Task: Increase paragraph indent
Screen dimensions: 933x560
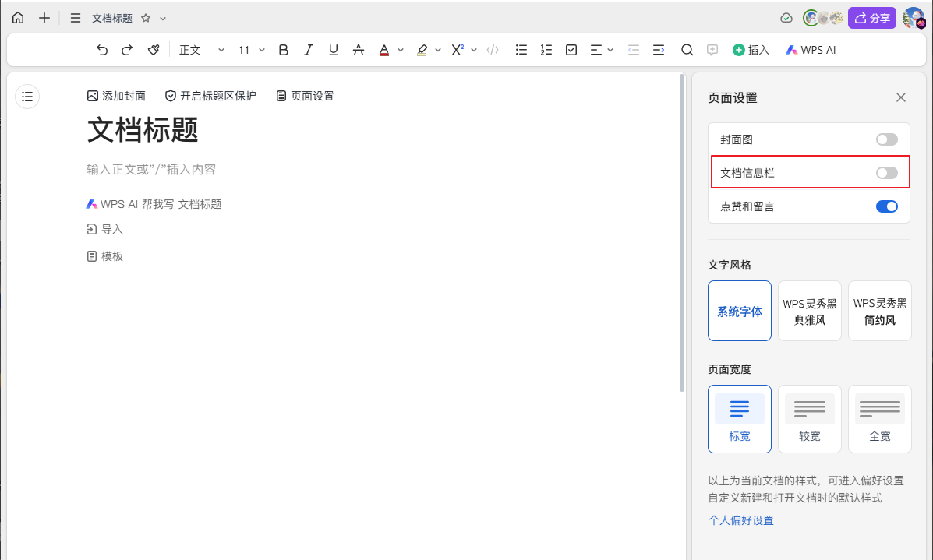Action: [659, 50]
